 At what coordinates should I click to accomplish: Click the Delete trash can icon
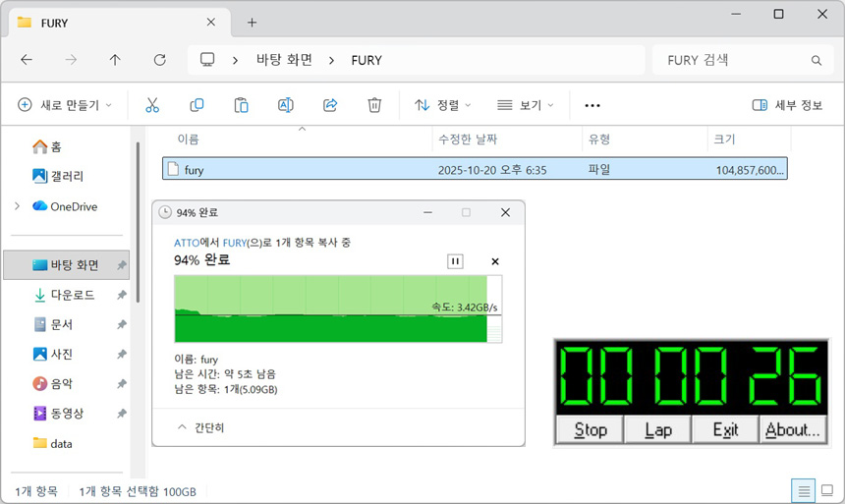[374, 105]
